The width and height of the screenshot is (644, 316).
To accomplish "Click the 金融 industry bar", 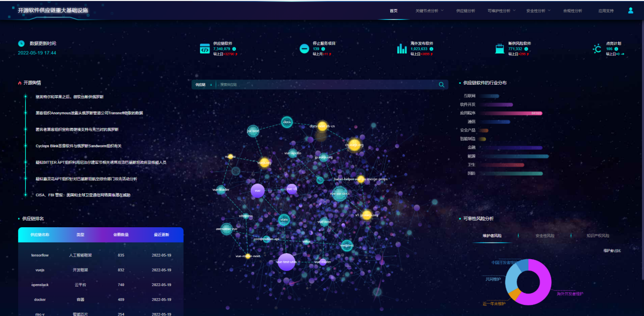I will [510, 148].
